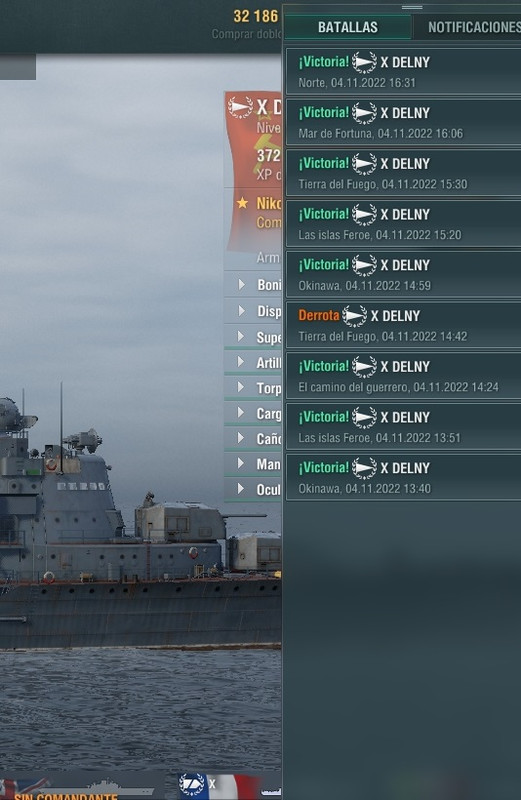Viewport: 521px width, 800px height.
Task: Click ship class icon in Derrota entry
Action: [354, 316]
